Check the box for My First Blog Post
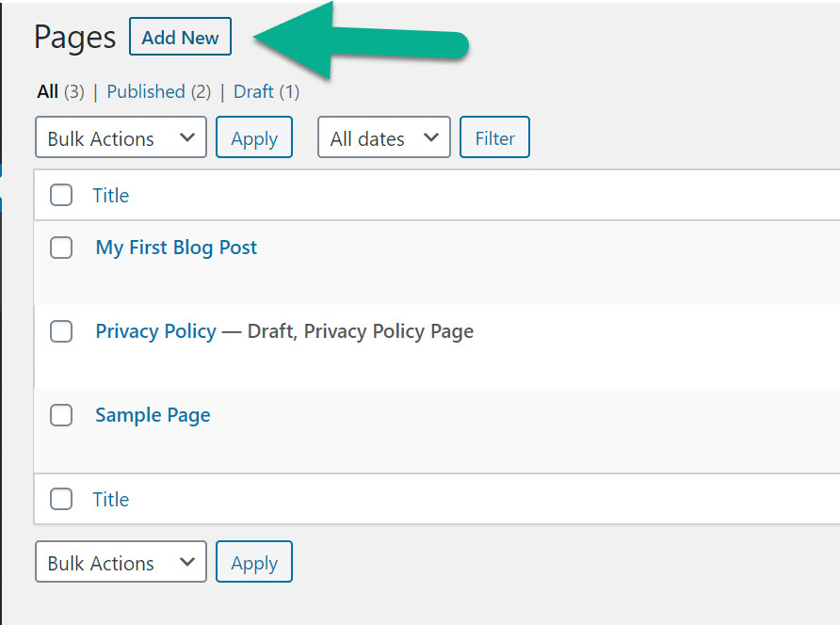Image resolution: width=840 pixels, height=625 pixels. 60,247
